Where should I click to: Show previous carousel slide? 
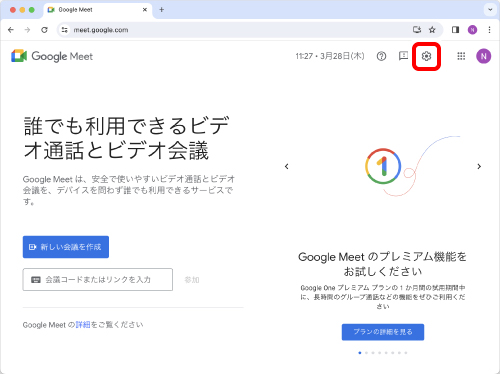287,166
